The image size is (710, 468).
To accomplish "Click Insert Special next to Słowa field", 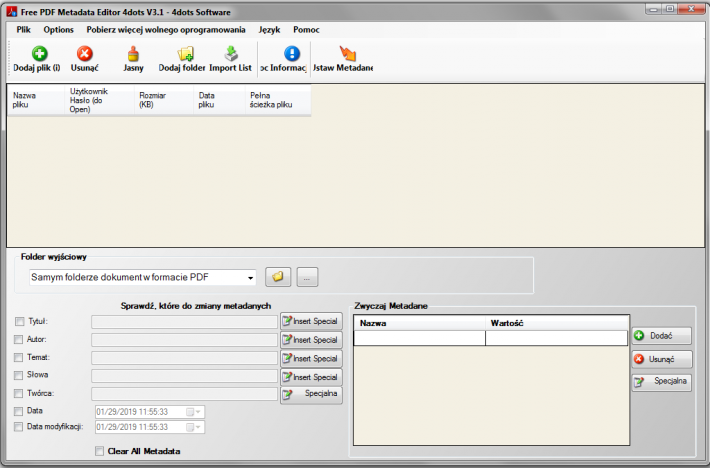I will (311, 377).
